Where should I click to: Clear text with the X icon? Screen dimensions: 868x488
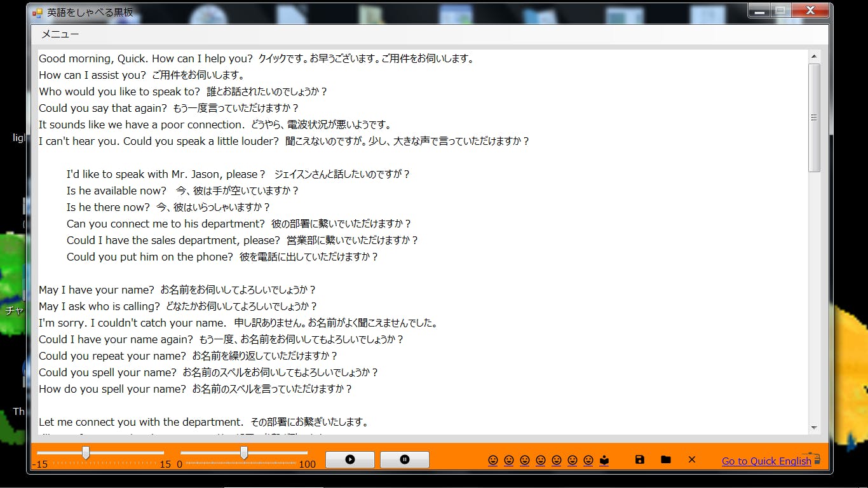coord(692,459)
